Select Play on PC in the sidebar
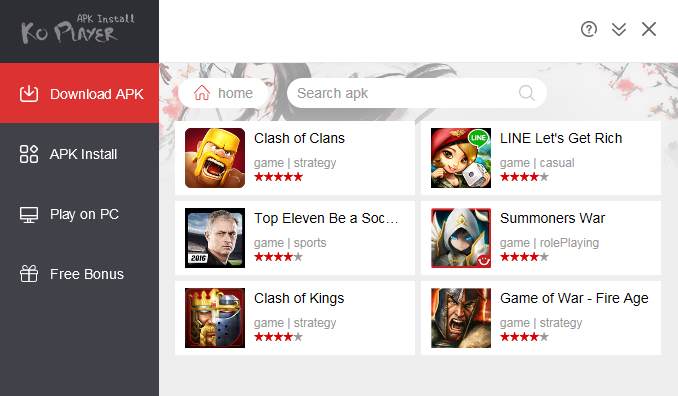 pyautogui.click(x=80, y=214)
